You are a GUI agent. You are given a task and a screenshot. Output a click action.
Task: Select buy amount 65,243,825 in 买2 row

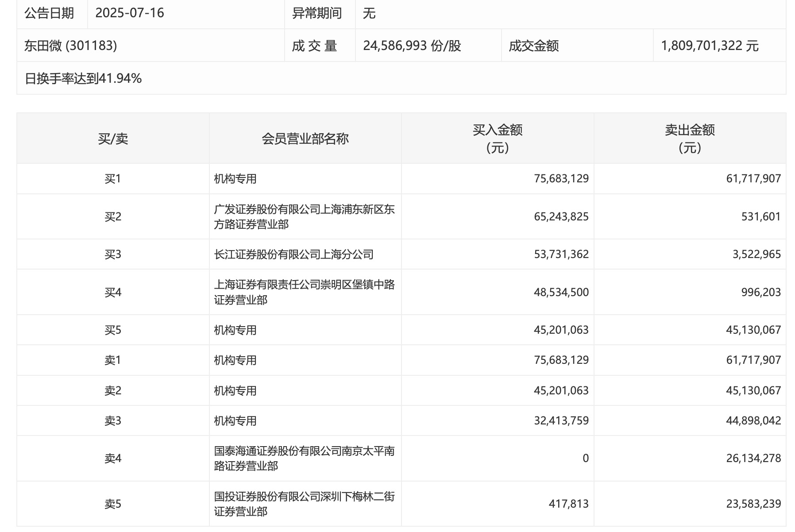pyautogui.click(x=561, y=216)
